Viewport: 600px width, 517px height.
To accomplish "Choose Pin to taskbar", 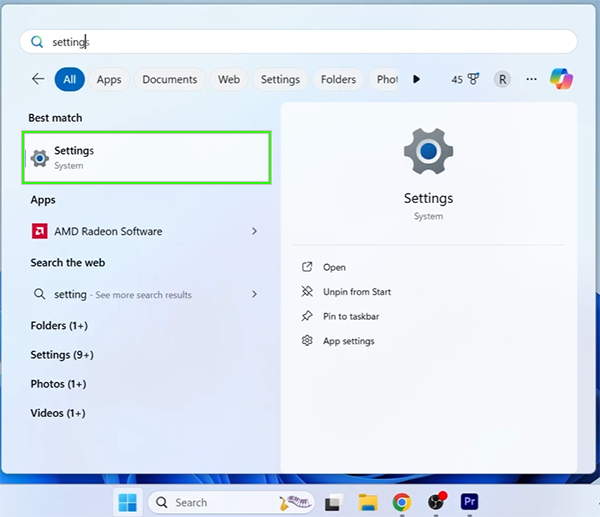I will coord(351,316).
